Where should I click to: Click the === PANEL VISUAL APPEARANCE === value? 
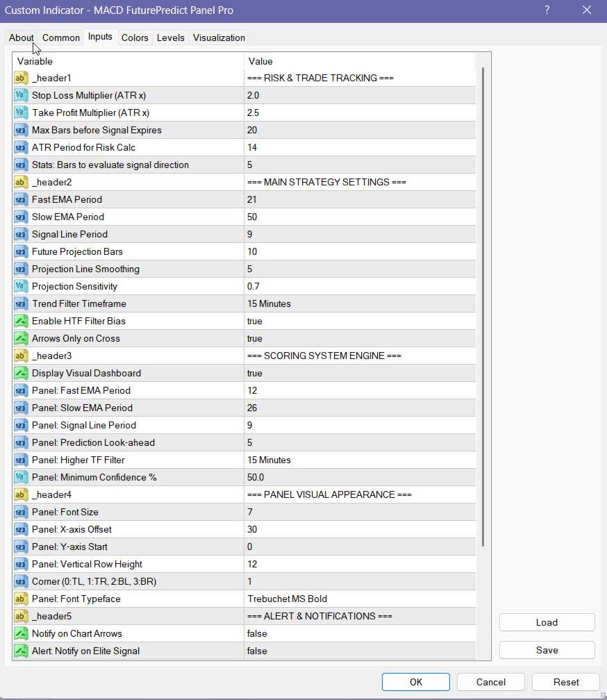pos(329,494)
